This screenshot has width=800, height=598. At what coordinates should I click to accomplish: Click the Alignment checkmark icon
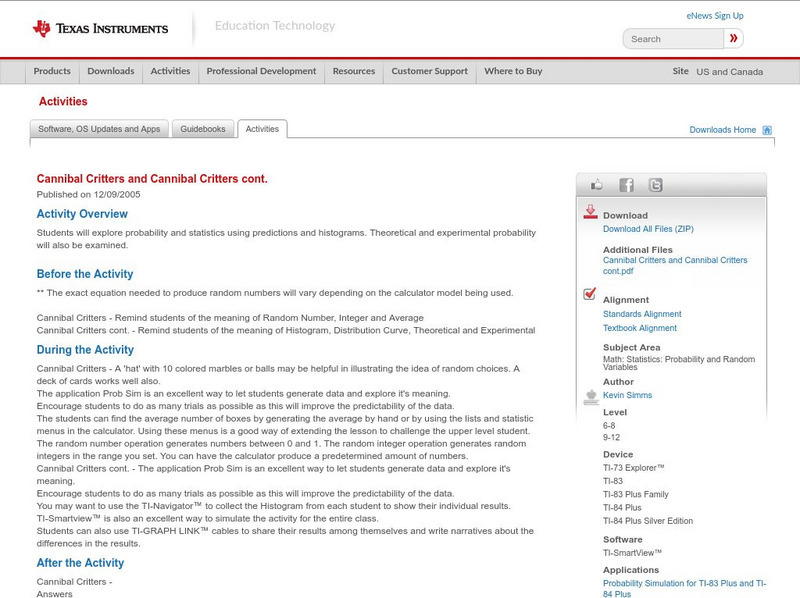click(x=590, y=294)
